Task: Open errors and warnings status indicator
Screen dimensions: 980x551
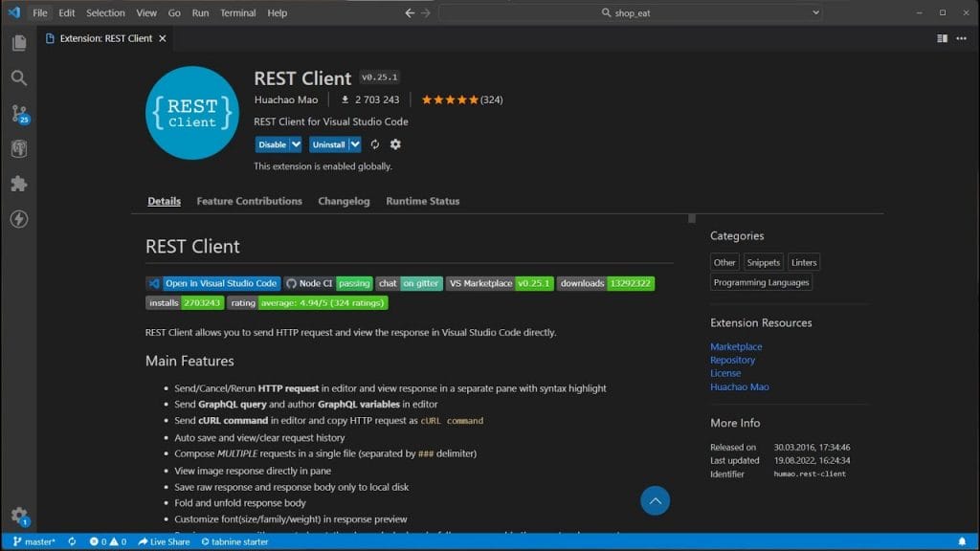Action: [107, 541]
